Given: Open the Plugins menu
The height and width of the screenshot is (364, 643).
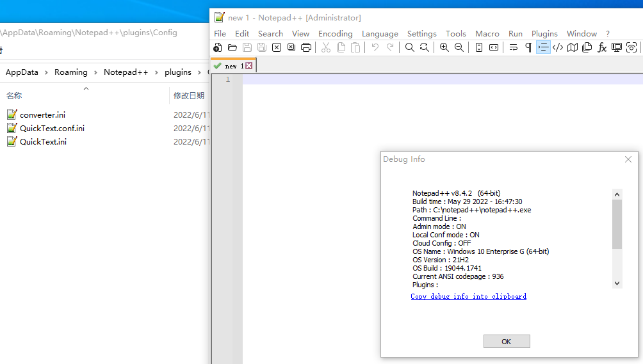Looking at the screenshot, I should coord(544,33).
